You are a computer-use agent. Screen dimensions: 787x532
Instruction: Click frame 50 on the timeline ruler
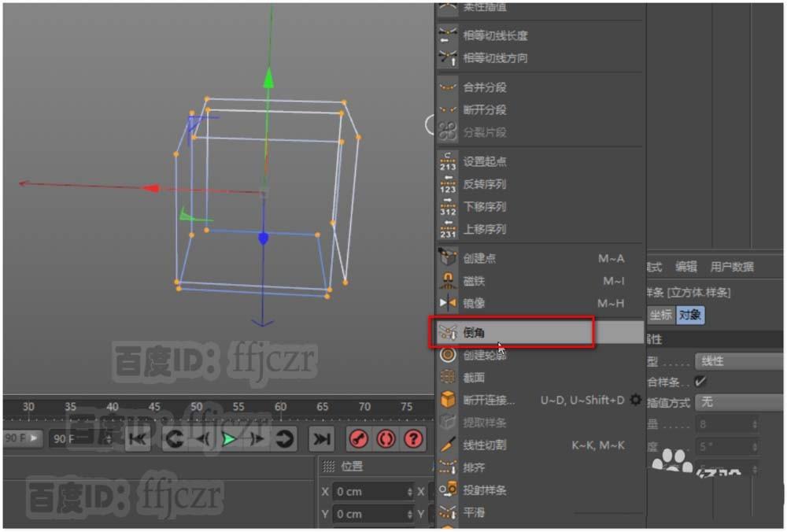(x=196, y=407)
